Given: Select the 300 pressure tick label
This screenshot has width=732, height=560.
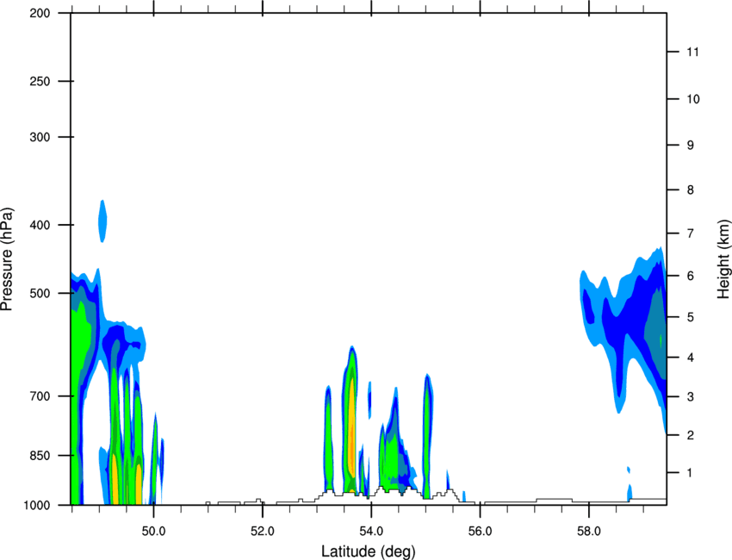Looking at the screenshot, I should 40,137.
